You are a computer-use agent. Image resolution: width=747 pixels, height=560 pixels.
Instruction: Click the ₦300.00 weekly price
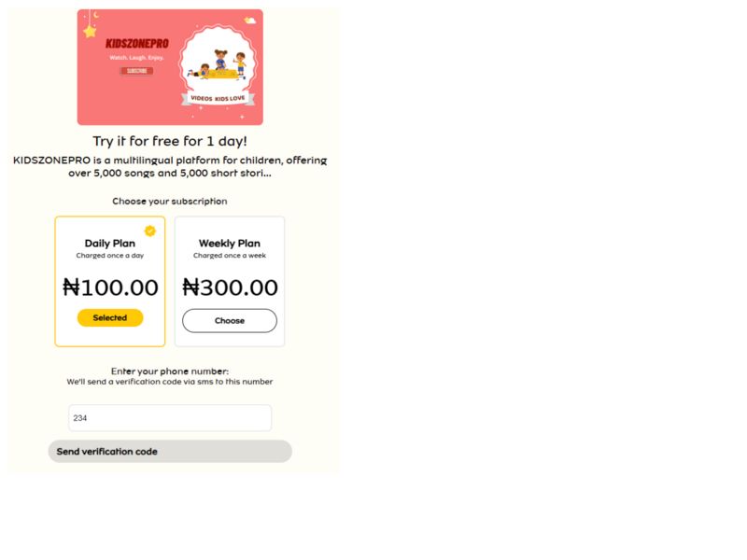tap(230, 287)
